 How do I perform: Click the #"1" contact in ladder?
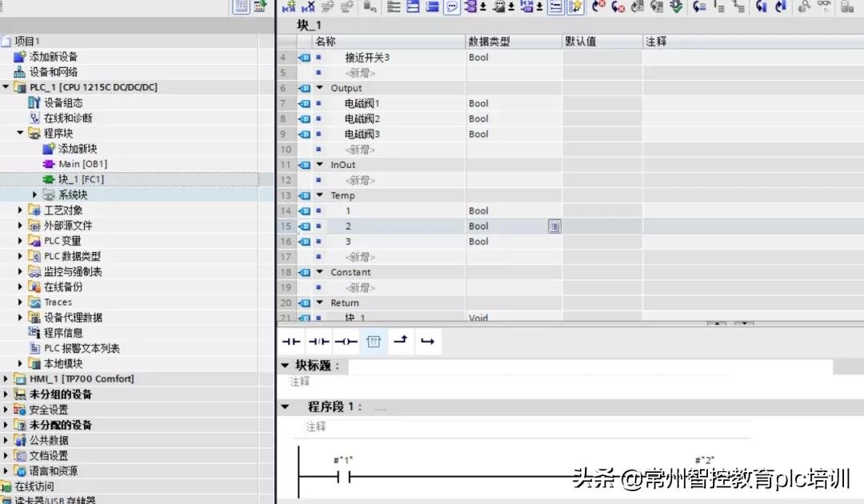coord(343,477)
